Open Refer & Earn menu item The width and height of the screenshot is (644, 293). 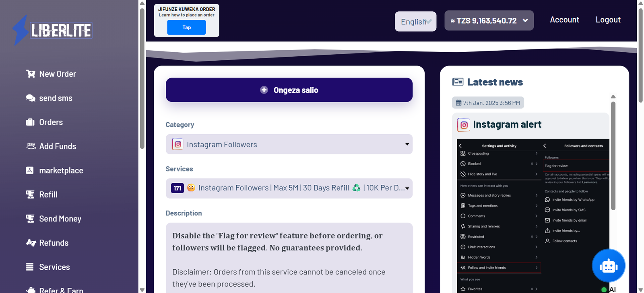pyautogui.click(x=61, y=290)
